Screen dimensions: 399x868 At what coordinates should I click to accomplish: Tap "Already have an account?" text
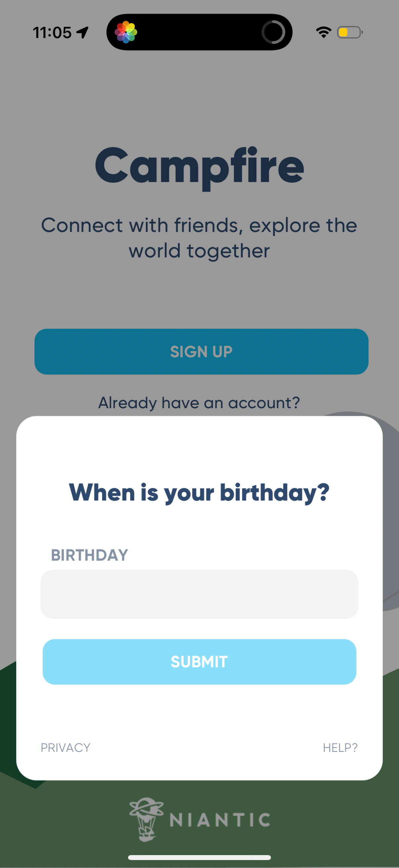[199, 403]
